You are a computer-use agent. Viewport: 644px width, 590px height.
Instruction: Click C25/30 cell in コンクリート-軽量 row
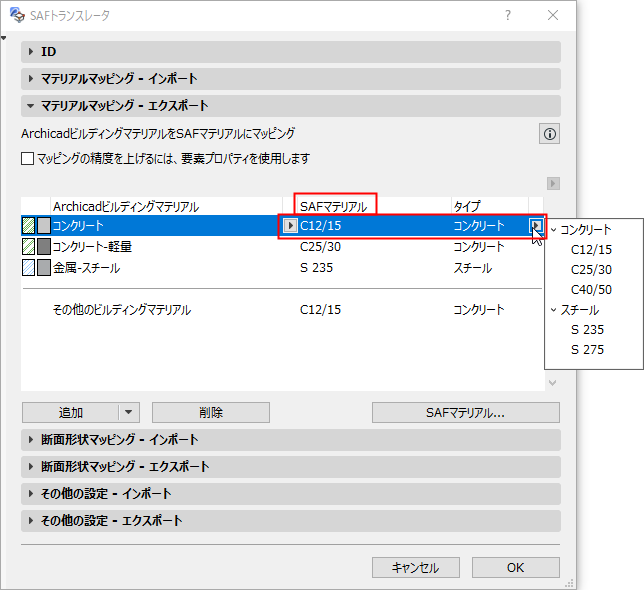pyautogui.click(x=320, y=247)
